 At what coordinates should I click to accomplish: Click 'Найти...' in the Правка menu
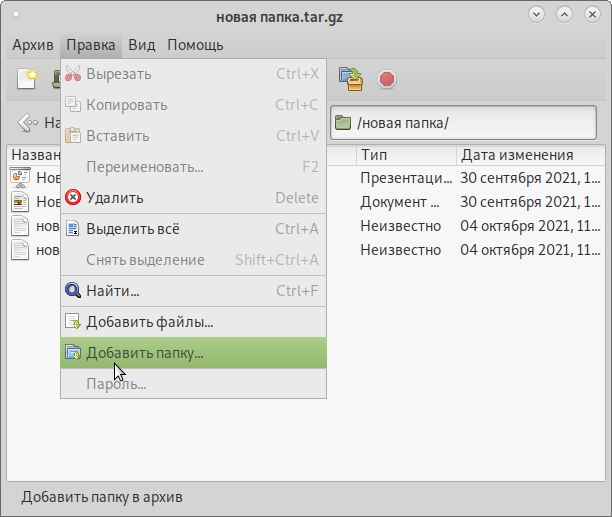click(112, 291)
